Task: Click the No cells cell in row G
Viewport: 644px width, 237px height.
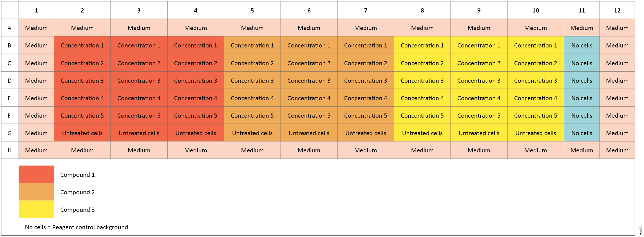Action: coord(582,133)
